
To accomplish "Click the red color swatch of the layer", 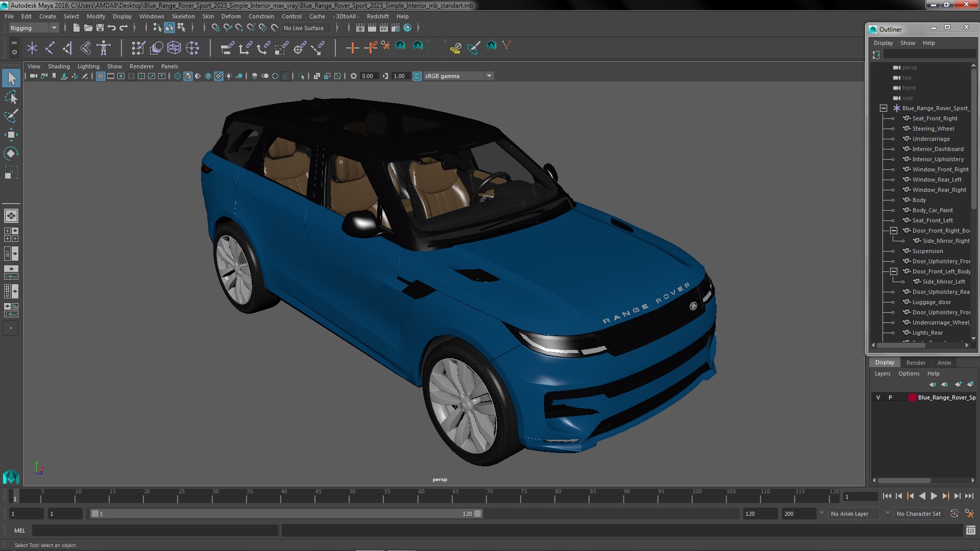I will (913, 397).
